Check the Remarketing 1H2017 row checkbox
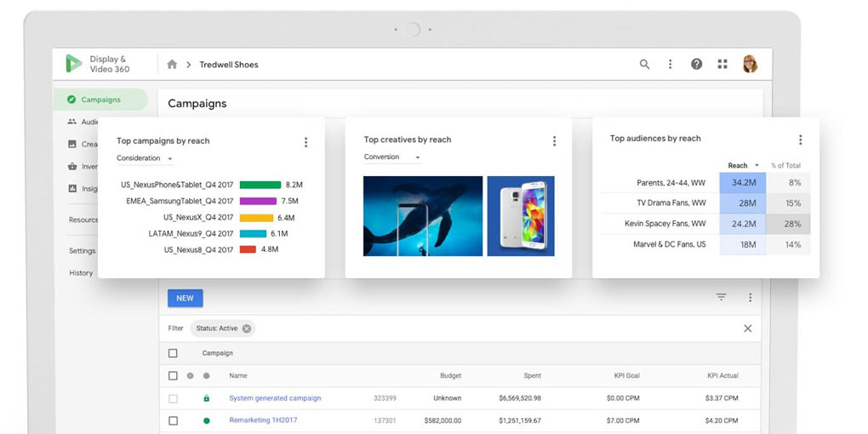Screen dimensions: 868x434 coord(173,420)
